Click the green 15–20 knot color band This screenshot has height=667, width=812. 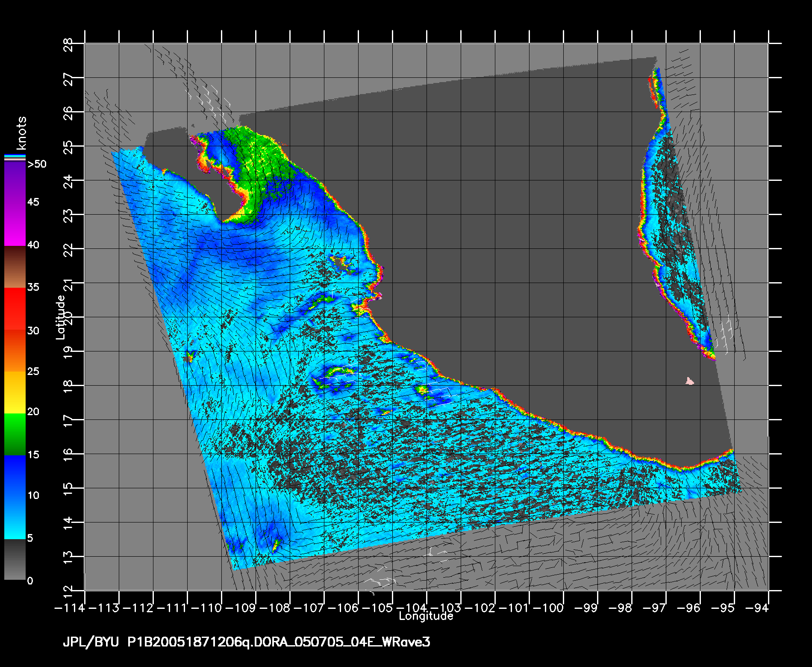tap(15, 434)
